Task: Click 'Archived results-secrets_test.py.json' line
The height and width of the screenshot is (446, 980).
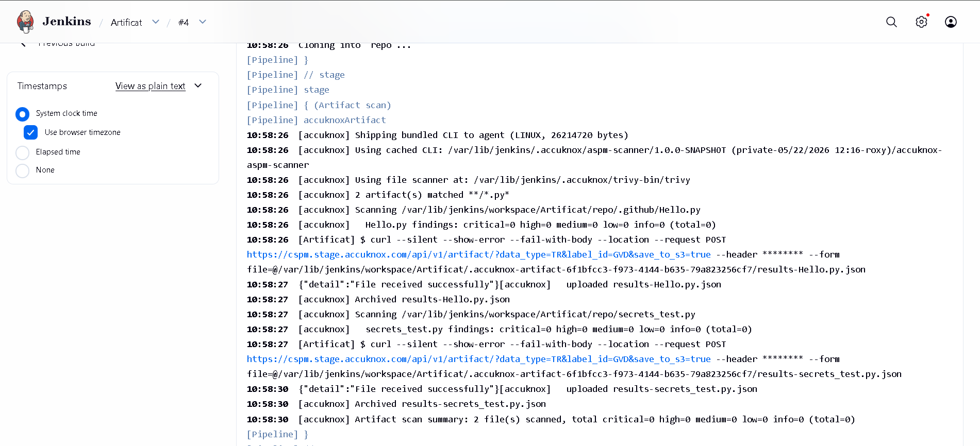Action: (396, 404)
